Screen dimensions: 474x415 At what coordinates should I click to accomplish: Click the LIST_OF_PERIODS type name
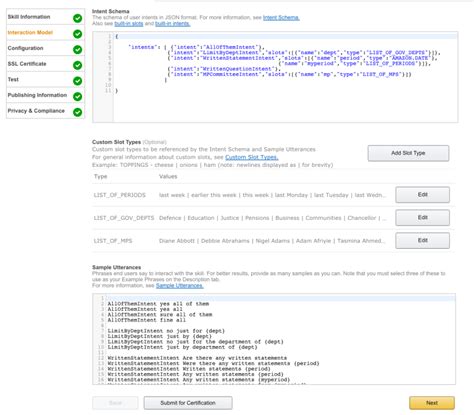[120, 195]
